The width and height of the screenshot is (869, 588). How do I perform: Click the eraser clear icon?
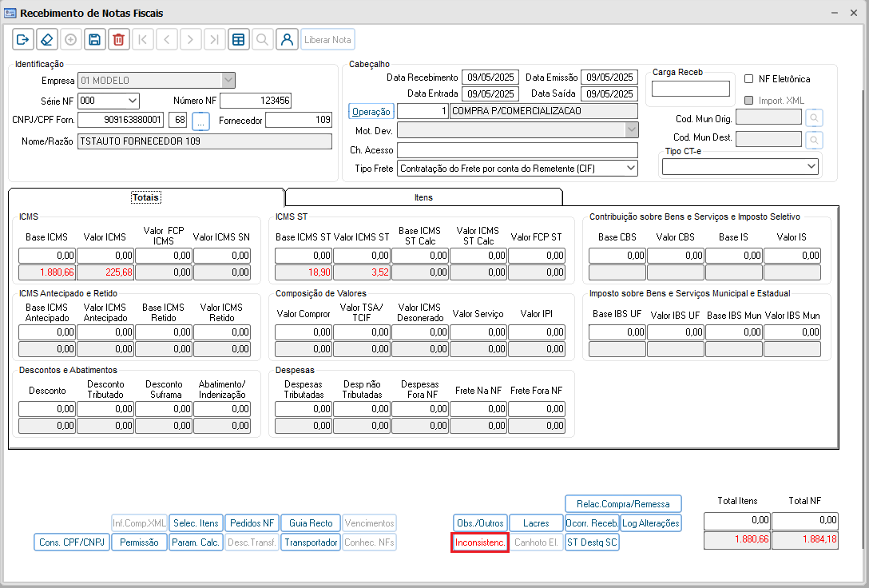(46, 40)
